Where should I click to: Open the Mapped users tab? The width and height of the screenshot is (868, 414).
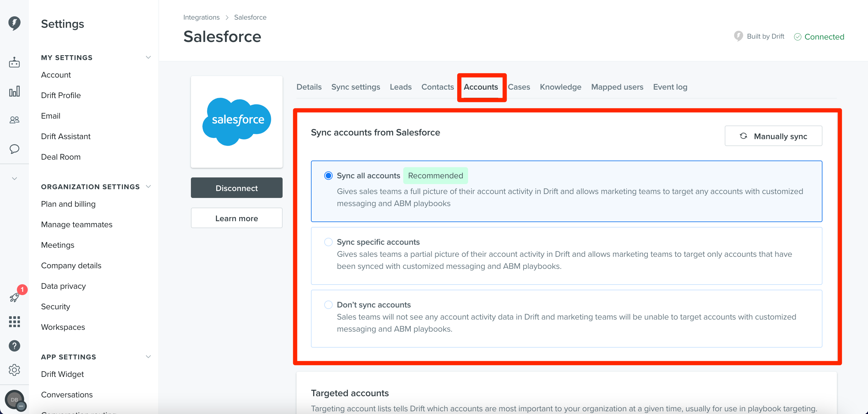coord(617,87)
